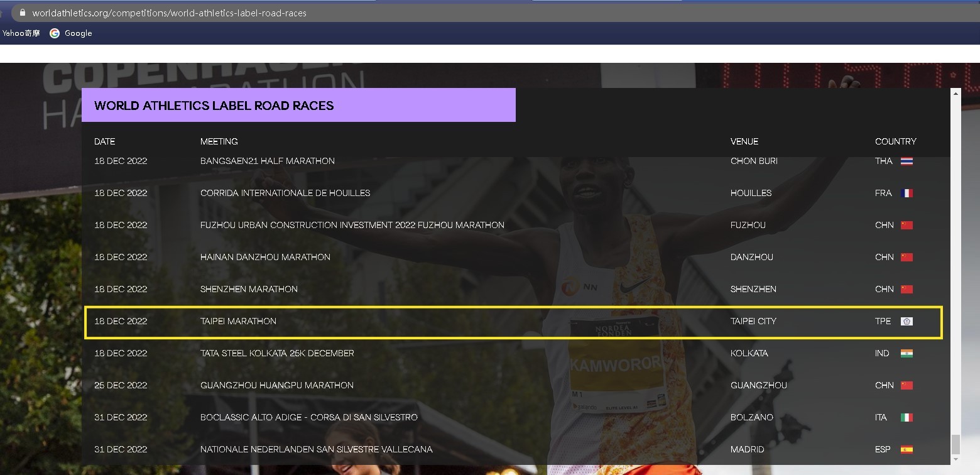The width and height of the screenshot is (980, 475).
Task: Open Corrida Internationale de Houilles meeting
Action: [x=285, y=193]
